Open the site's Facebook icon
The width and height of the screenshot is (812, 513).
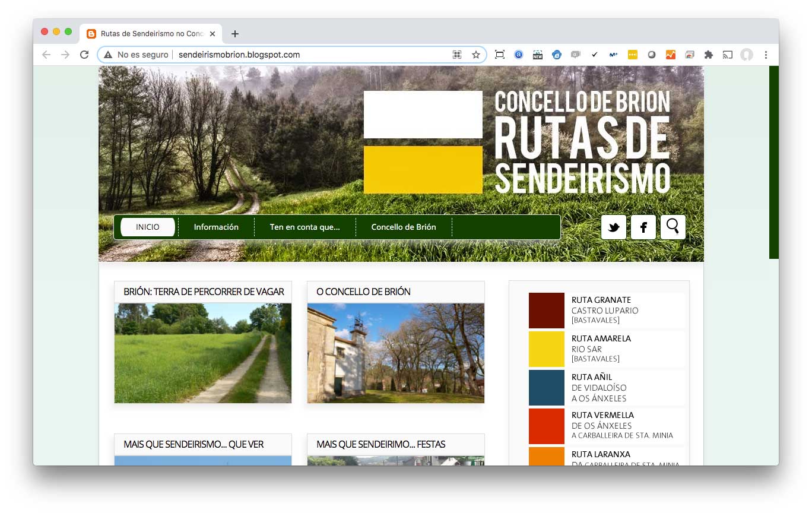[x=643, y=227]
